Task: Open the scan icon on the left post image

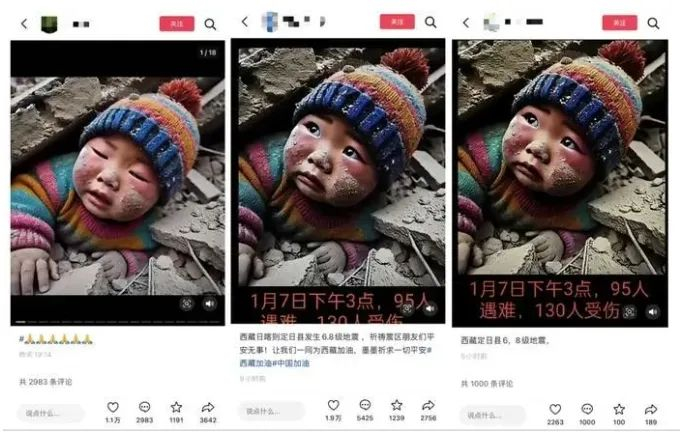Action: (x=187, y=304)
